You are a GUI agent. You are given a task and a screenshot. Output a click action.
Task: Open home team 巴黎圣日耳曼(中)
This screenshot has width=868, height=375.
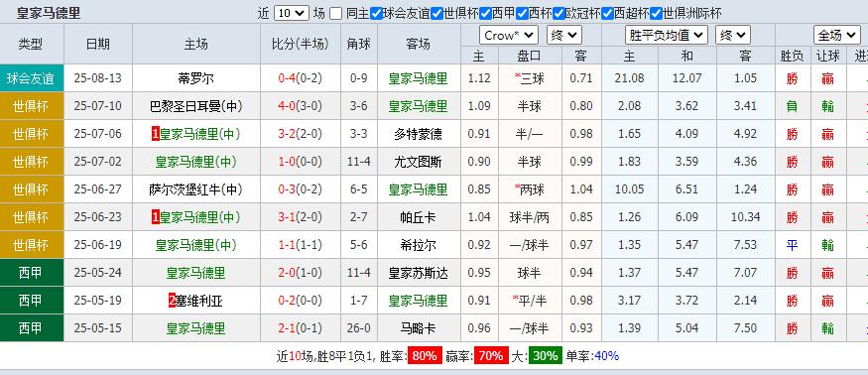point(196,106)
